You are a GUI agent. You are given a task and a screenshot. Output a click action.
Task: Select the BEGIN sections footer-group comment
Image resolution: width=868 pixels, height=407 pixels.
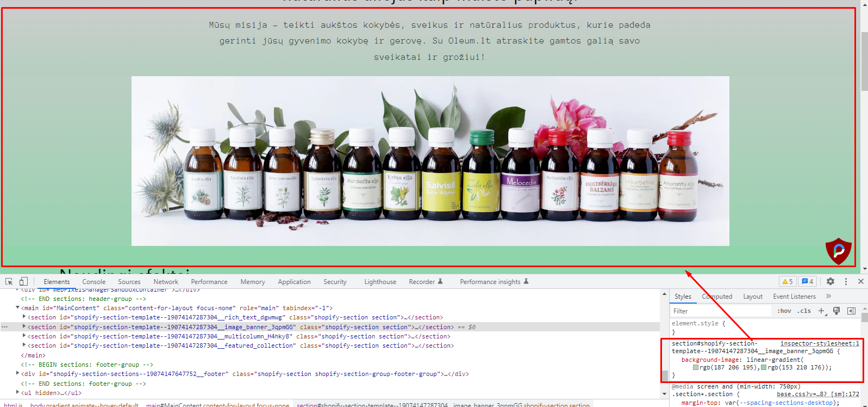point(87,364)
